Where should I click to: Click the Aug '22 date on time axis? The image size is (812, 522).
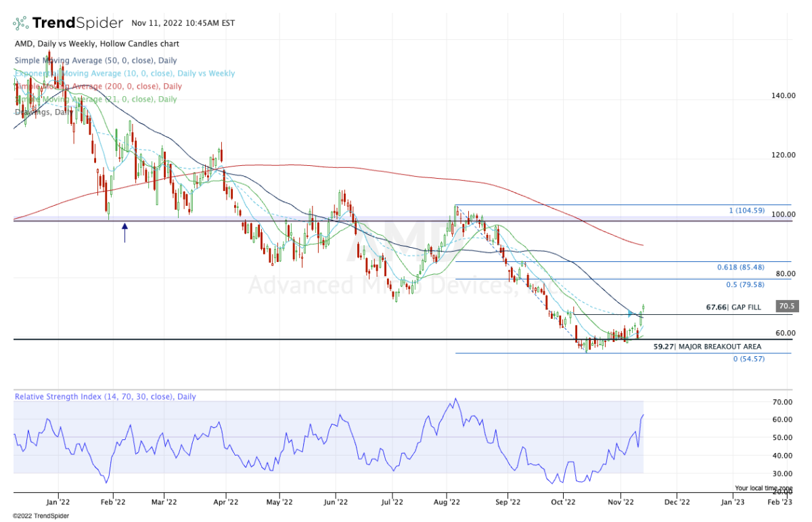tap(447, 503)
